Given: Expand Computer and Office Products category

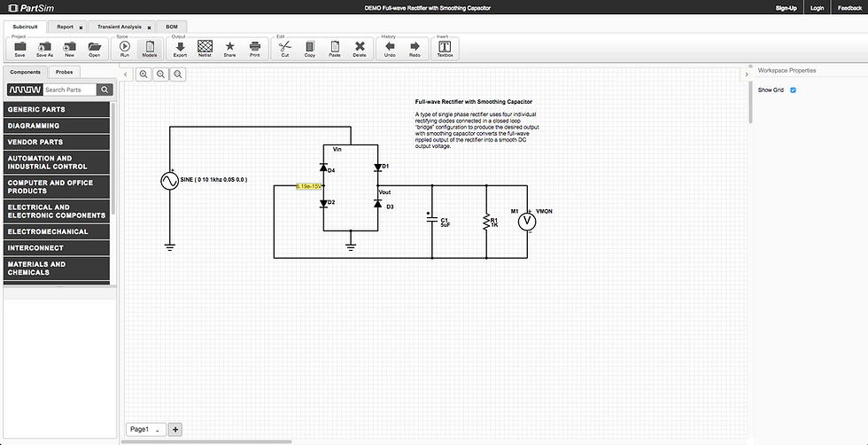Looking at the screenshot, I should (57, 187).
